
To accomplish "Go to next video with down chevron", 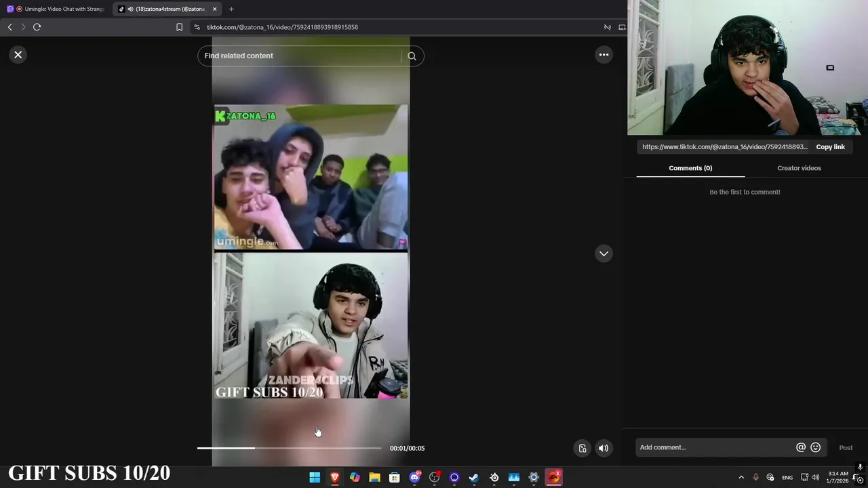I will point(604,253).
